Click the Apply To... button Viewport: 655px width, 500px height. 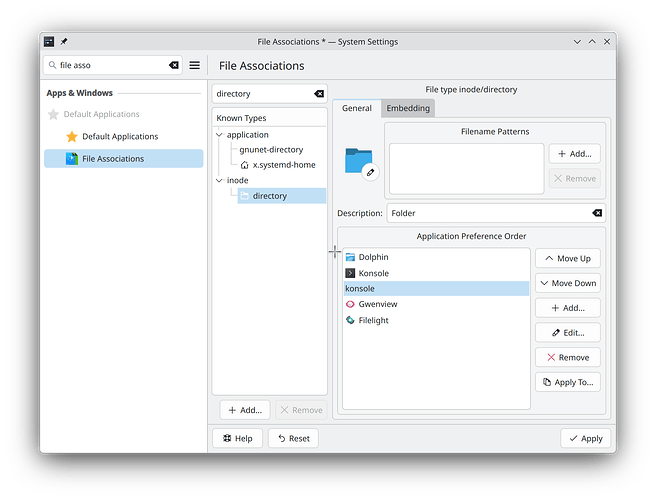point(567,381)
